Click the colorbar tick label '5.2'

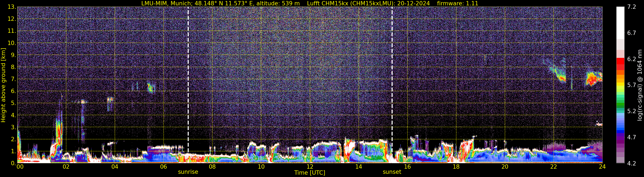[x=632, y=111]
